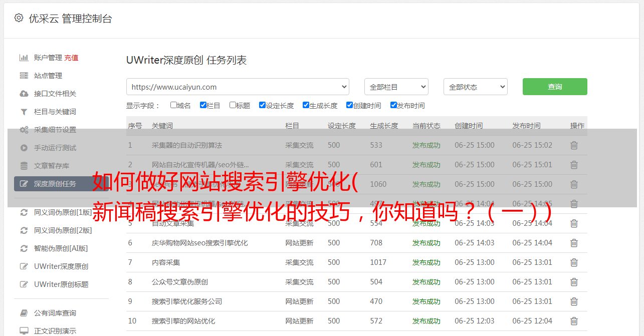Open the 全部状态 status dropdown
Image resolution: width=644 pixels, height=336 pixels.
coord(475,87)
